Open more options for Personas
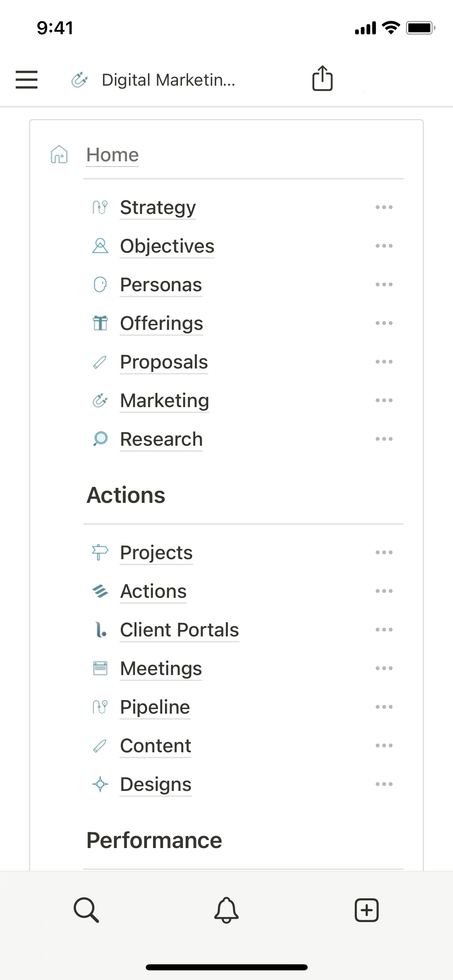 pyautogui.click(x=384, y=284)
